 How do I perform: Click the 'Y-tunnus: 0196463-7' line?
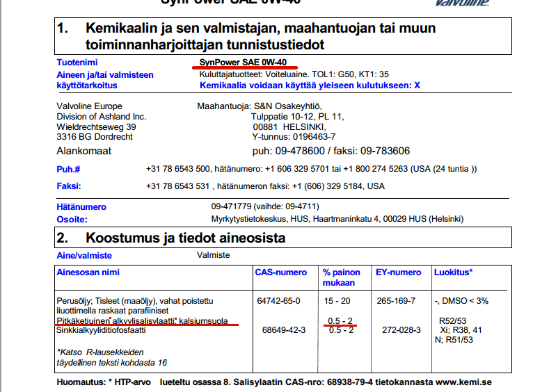click(x=294, y=137)
